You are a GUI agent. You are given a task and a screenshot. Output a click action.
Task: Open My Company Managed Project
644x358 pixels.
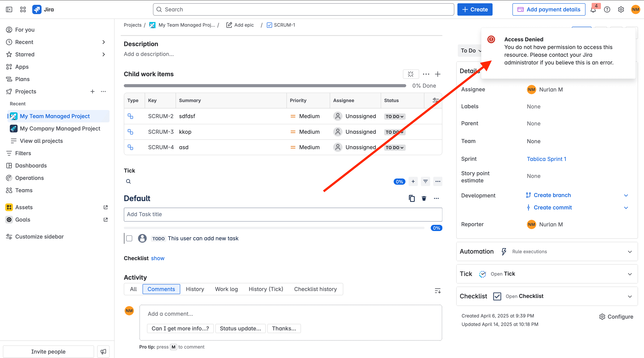point(58,128)
